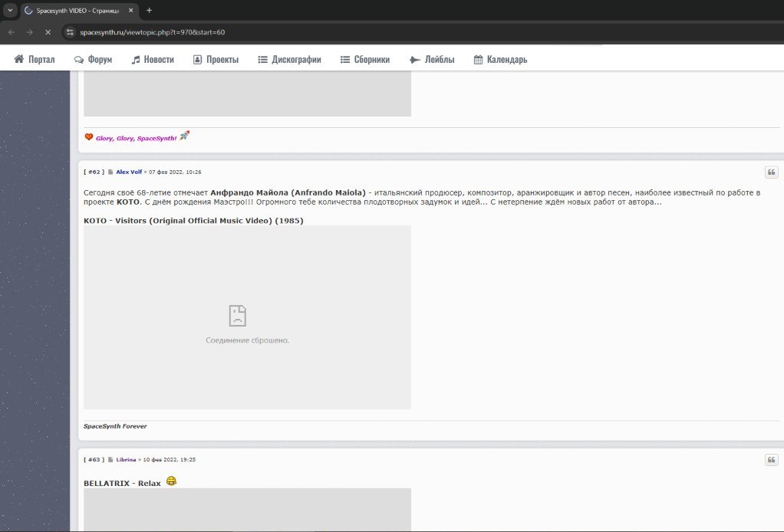Click the grinning smiley after BELLATRIX - Relax
Viewport: 784px width, 532px height.
[x=171, y=481]
